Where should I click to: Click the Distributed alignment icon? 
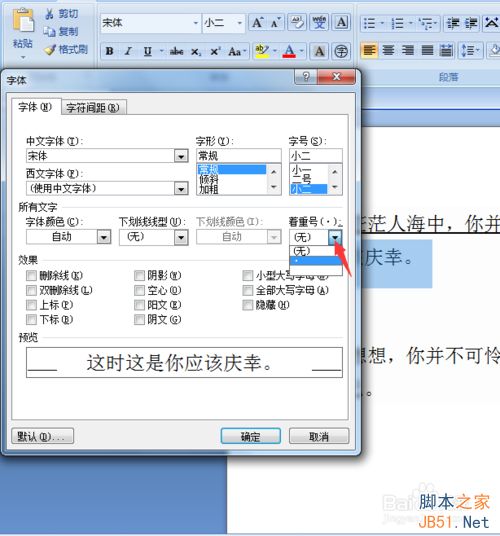coord(446,51)
